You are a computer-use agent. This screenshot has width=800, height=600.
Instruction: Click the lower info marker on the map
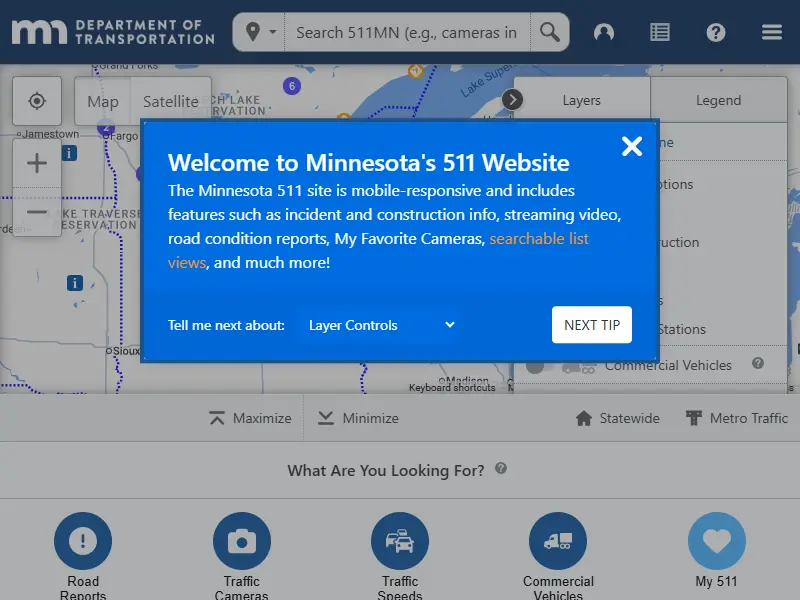[74, 283]
